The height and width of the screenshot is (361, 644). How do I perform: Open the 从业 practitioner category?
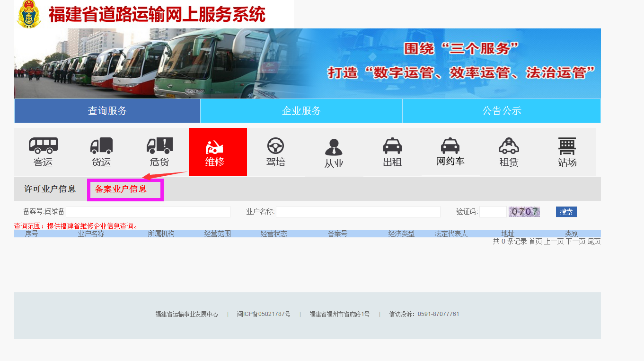[334, 153]
